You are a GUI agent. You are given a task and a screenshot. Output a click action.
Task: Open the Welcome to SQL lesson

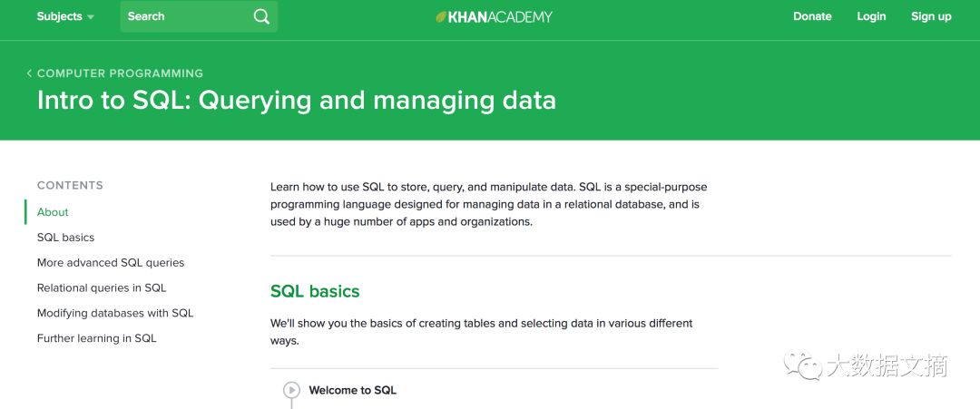(x=352, y=390)
